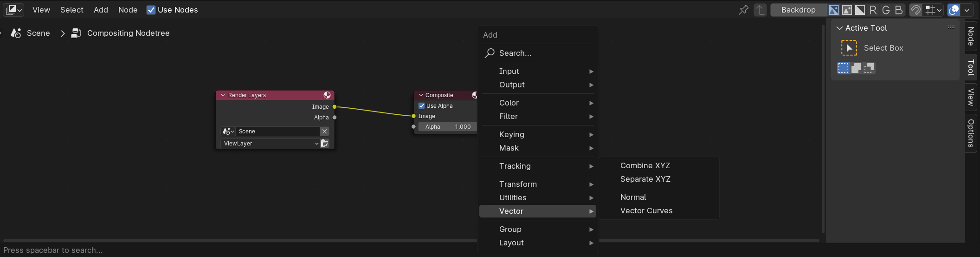This screenshot has width=980, height=257.
Task: Open the editor type selector icon
Action: coord(14,10)
